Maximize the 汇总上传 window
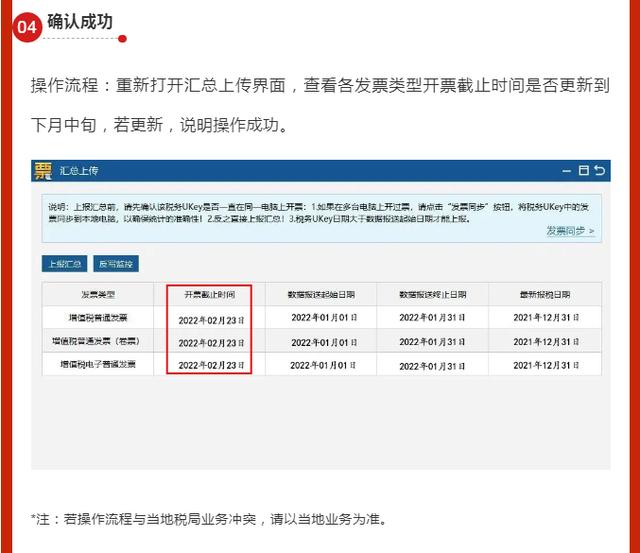This screenshot has height=553, width=640. click(x=584, y=171)
